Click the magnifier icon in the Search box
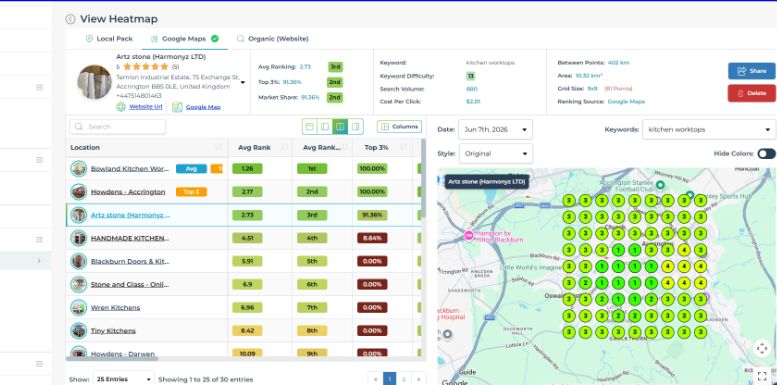Image resolution: width=777 pixels, height=385 pixels. point(79,127)
